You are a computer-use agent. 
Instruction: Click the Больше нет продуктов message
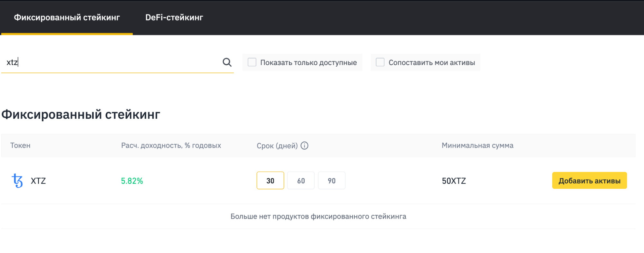[318, 216]
